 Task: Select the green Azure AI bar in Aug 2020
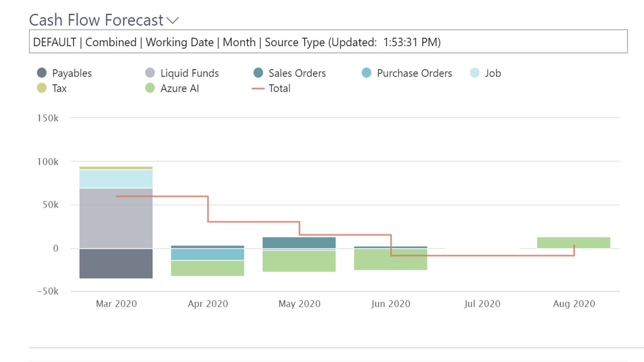pyautogui.click(x=574, y=243)
